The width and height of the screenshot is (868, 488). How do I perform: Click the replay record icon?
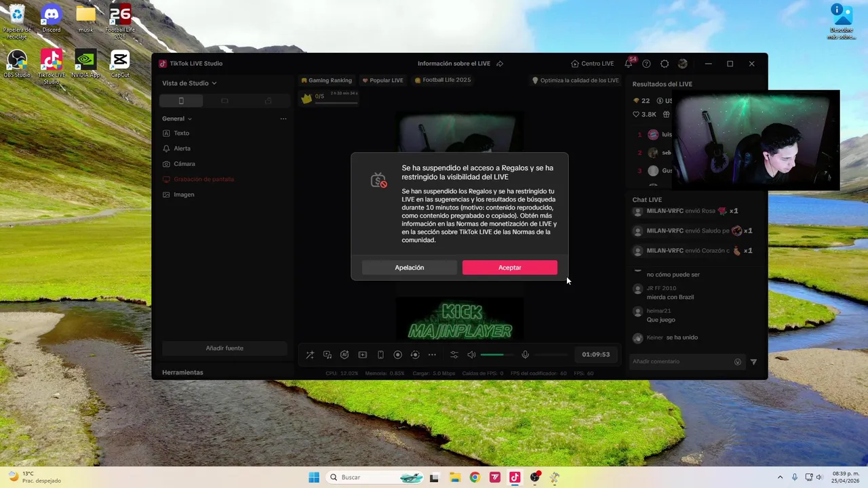coord(415,354)
